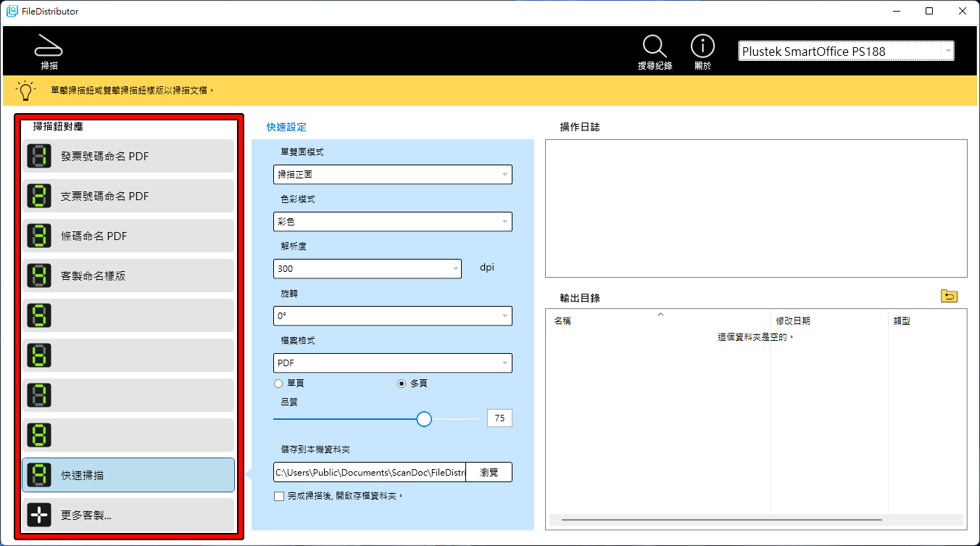Open 單雙面模式 dropdown showing 掃描正面

(393, 174)
